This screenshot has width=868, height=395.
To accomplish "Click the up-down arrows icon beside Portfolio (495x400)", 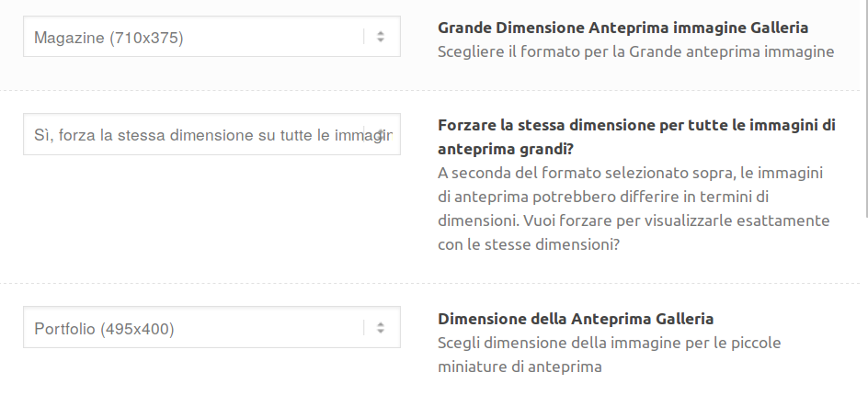I will coord(381,328).
